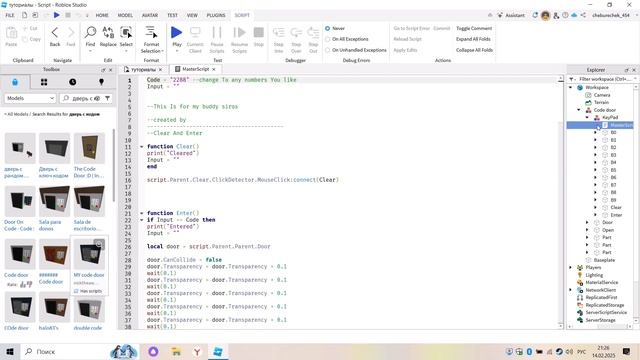Click the Paste clipboard icon

[11, 33]
